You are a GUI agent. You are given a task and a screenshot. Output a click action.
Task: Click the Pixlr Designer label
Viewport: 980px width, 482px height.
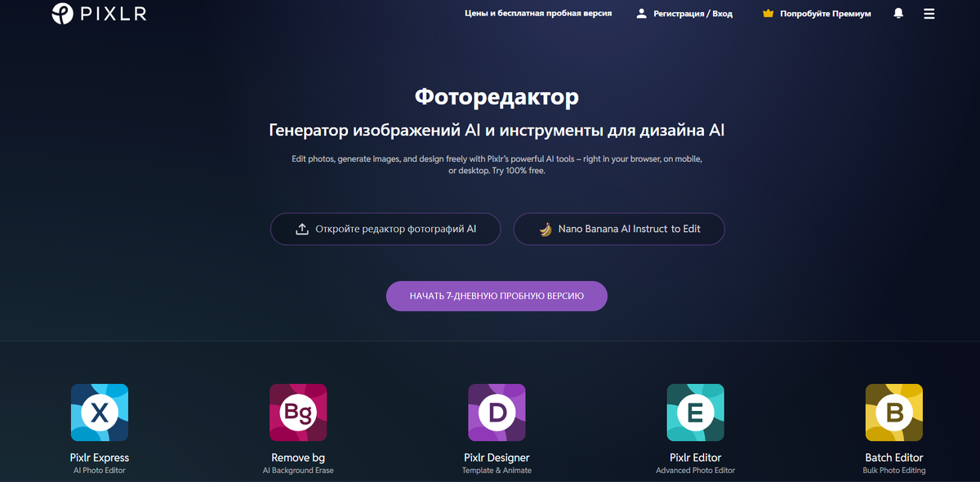497,457
